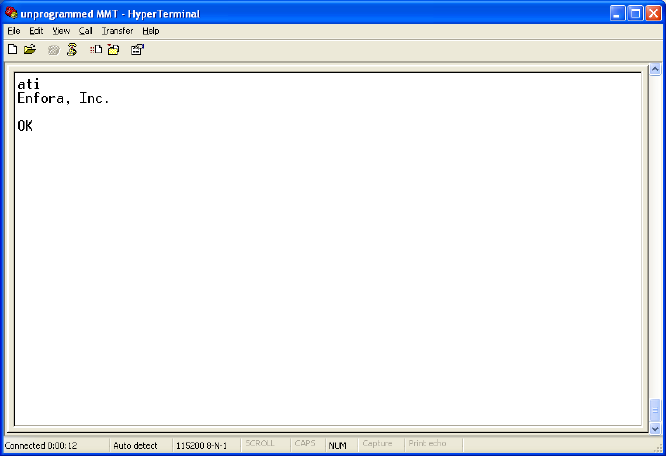This screenshot has height=456, width=666.
Task: Click '115200 8-N-1' status bar entry
Action: coord(201,445)
